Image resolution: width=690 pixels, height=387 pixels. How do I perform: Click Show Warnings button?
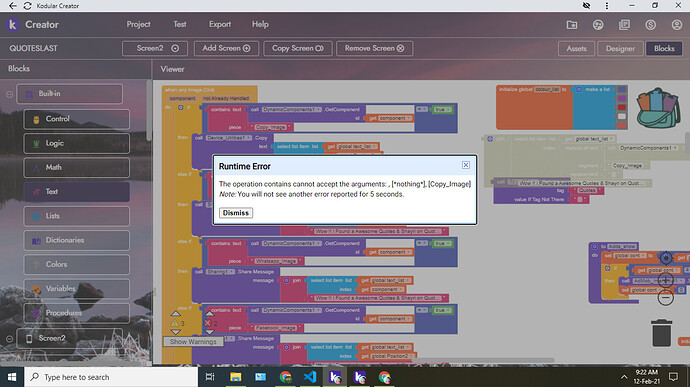click(193, 342)
